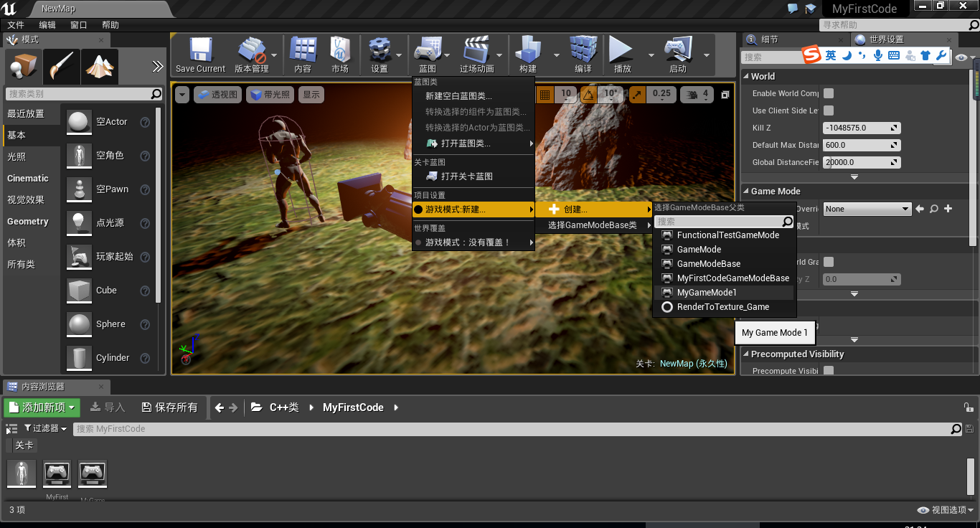The image size is (980, 528).
Task: Click the 添加新项 button
Action: (42, 407)
